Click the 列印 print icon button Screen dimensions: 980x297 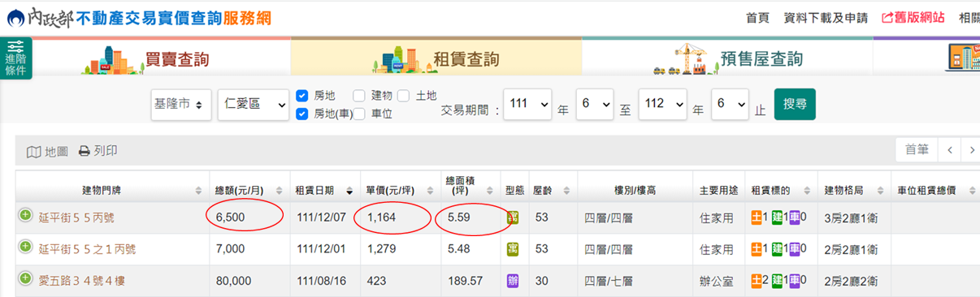click(x=98, y=151)
